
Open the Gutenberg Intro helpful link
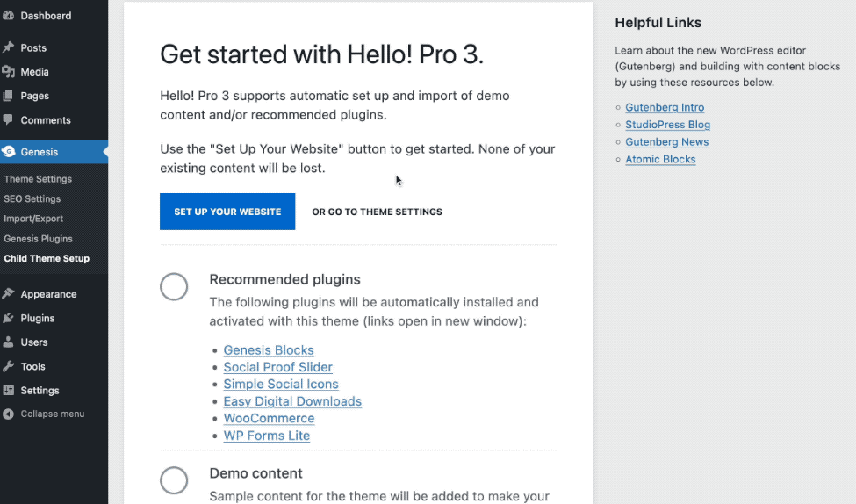click(x=665, y=107)
